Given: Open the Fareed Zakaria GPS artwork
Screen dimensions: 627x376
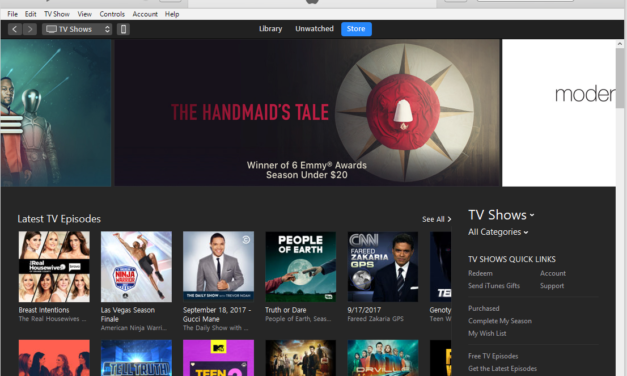Looking at the screenshot, I should [383, 267].
